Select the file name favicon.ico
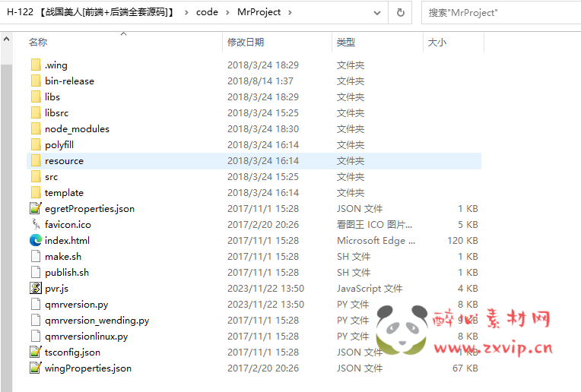 pyautogui.click(x=68, y=225)
